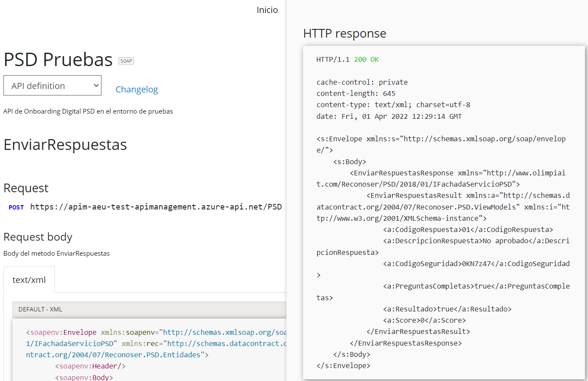Click the SOAP badge next to PSD Pruebas
Viewport: 588px width, 381px height.
pos(126,61)
